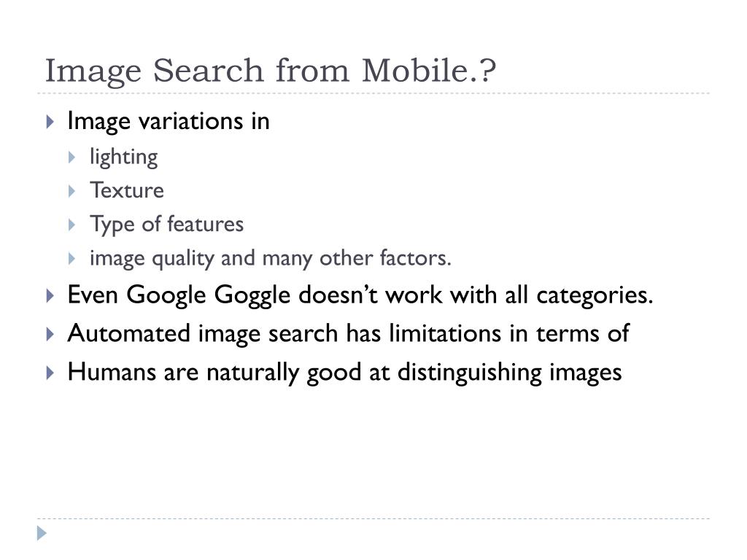Click the triangle marker in the slide footer

point(42,533)
